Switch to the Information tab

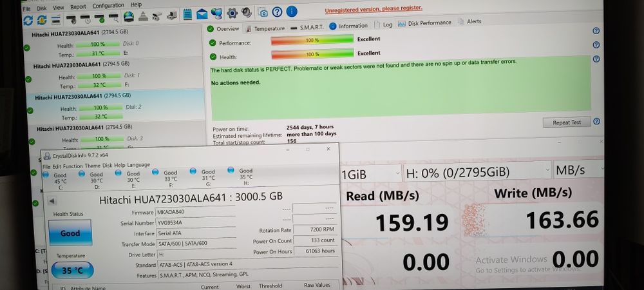tap(348, 26)
